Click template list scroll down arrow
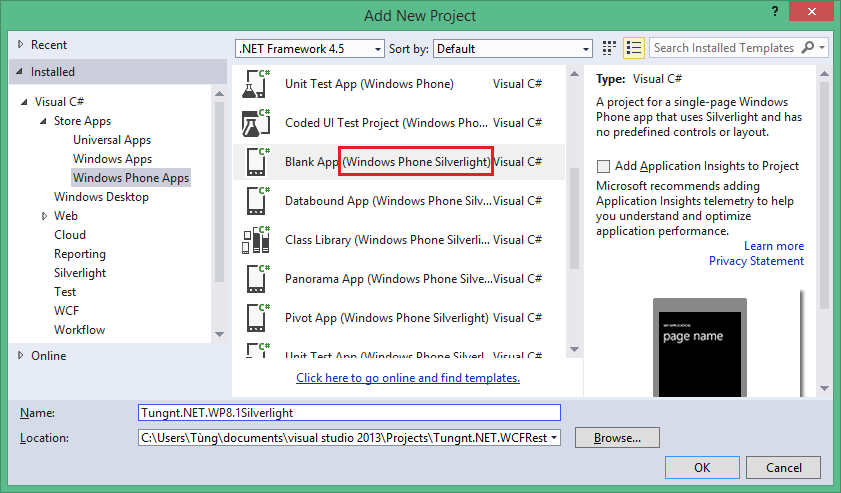The image size is (841, 493). (x=574, y=350)
